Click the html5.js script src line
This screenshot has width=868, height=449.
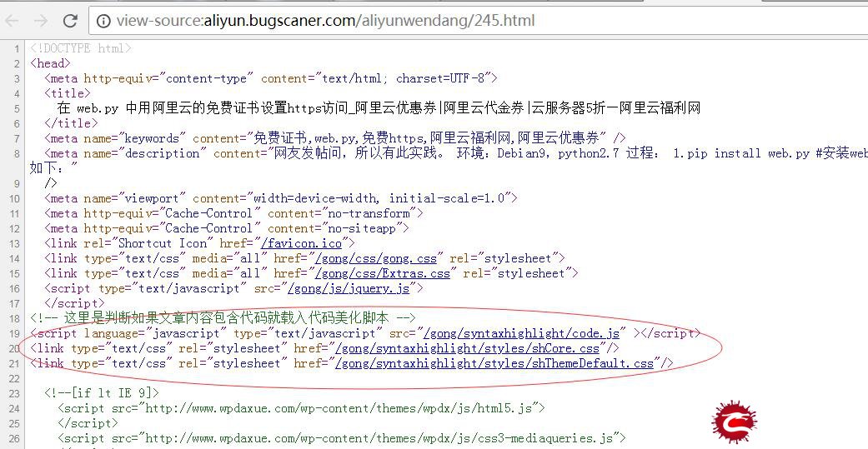pyautogui.click(x=302, y=408)
